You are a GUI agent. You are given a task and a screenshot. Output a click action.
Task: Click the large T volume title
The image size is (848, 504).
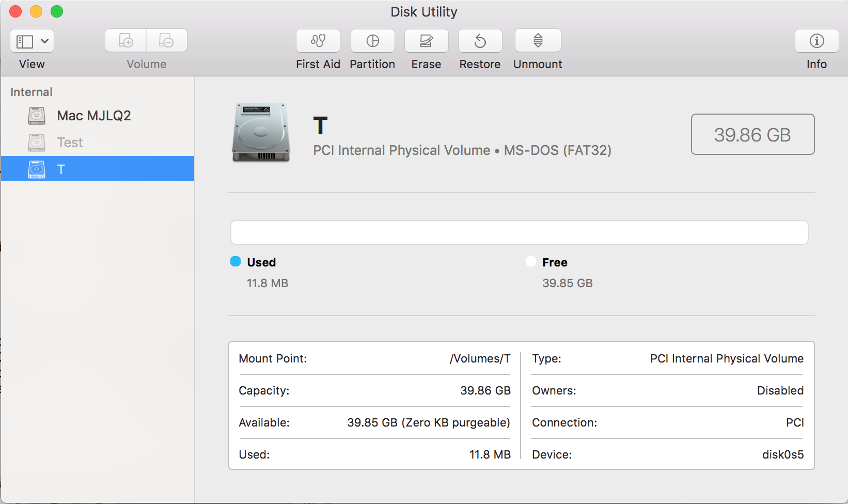point(320,126)
